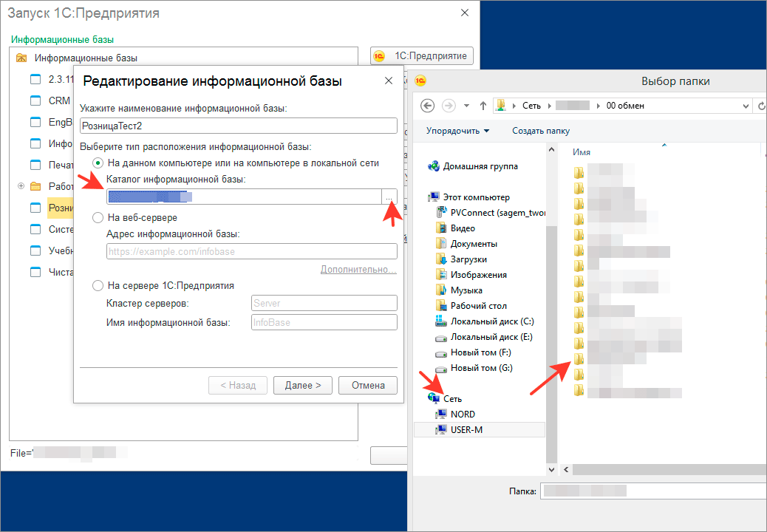Select network computer 'NORD'
The image size is (767, 532).
pos(455,415)
